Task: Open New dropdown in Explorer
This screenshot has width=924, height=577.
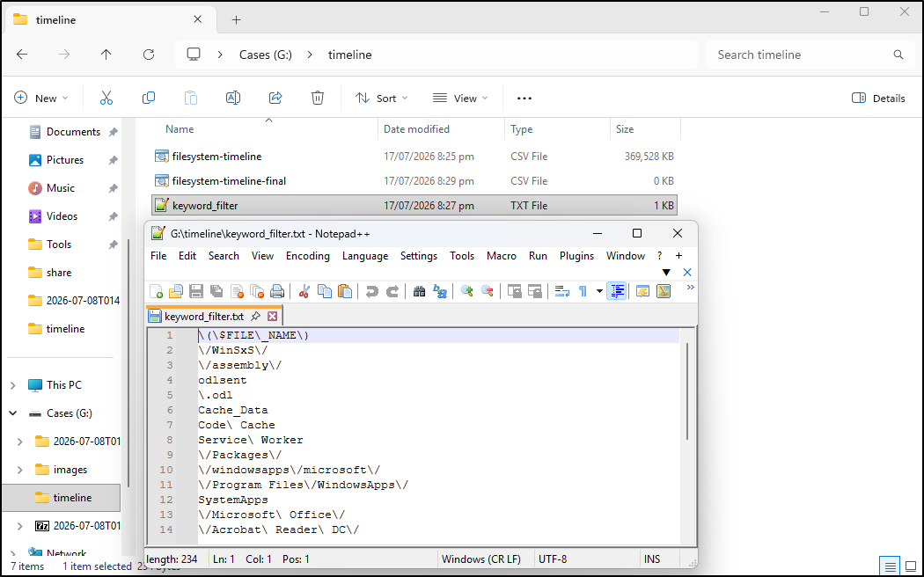Action: (41, 98)
